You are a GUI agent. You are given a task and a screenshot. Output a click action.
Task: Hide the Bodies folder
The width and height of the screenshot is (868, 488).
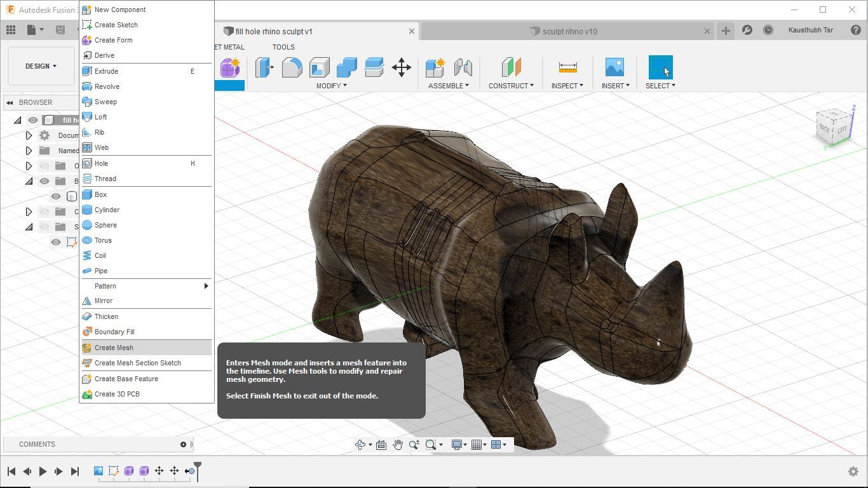(x=44, y=181)
